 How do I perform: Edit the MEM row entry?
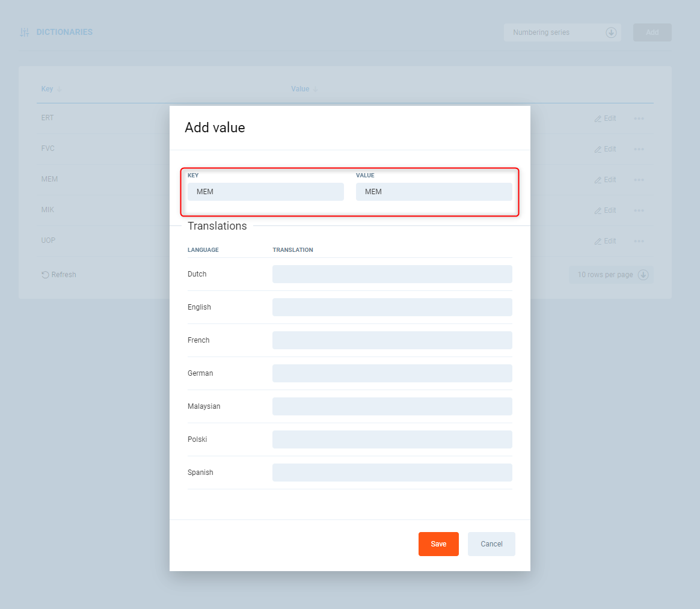[x=605, y=180]
